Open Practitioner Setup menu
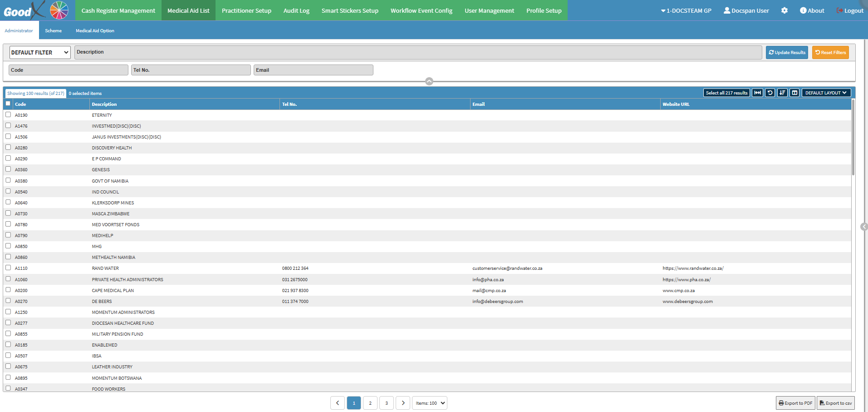Viewport: 868px width, 412px height. pos(246,10)
